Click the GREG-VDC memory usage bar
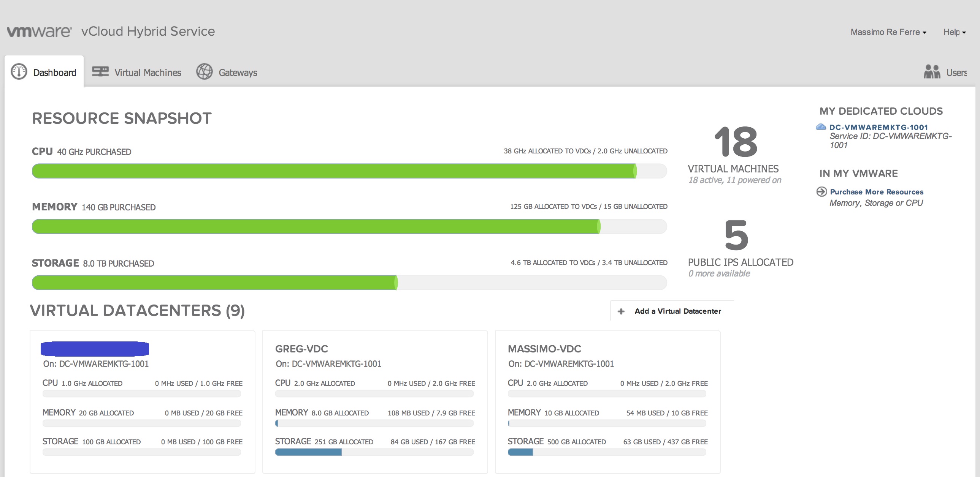Screen dimensions: 980x477 tap(374, 423)
